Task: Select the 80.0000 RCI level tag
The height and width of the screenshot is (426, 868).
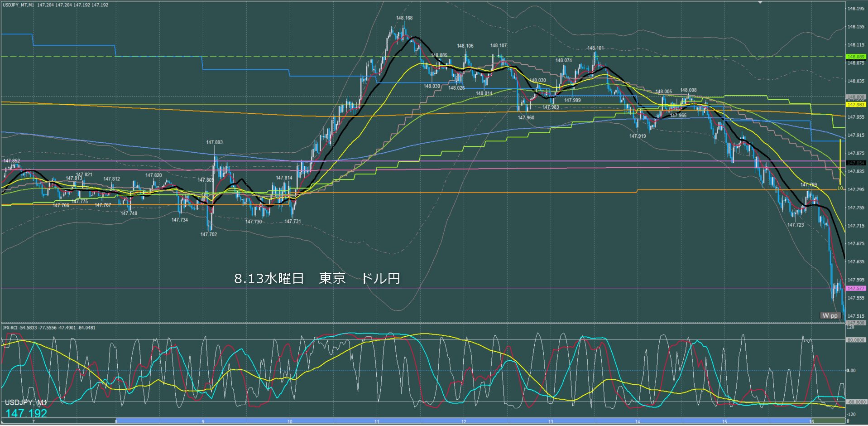Action: coord(856,340)
